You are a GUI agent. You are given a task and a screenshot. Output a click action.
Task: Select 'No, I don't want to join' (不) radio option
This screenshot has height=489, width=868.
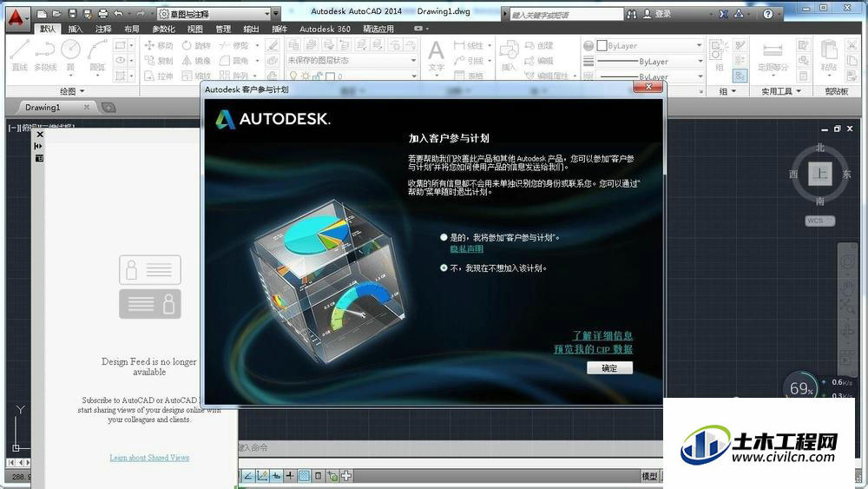(444, 268)
